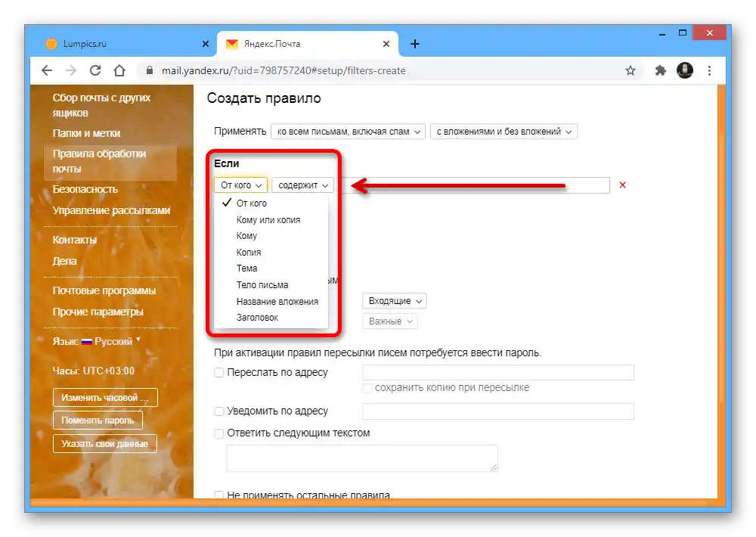The height and width of the screenshot is (537, 756).
Task: Click the 'Указать свои данные' button
Action: [x=105, y=444]
